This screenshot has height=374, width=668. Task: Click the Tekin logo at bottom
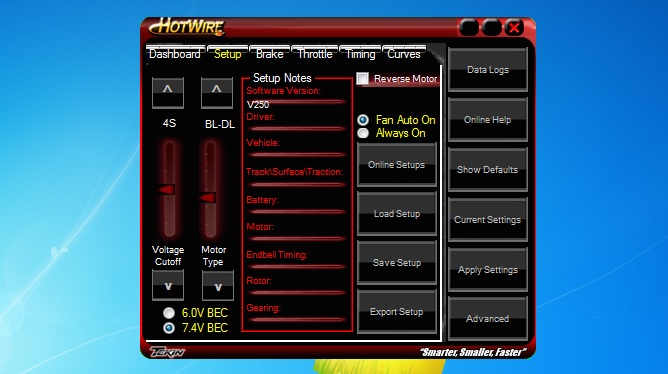point(167,352)
